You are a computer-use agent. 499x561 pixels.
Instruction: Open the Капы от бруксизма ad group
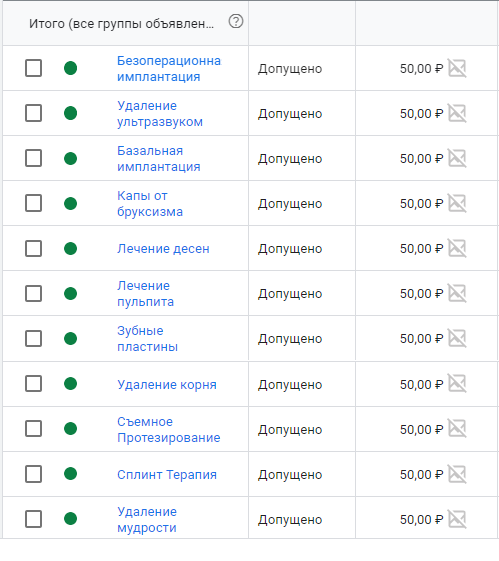[150, 204]
